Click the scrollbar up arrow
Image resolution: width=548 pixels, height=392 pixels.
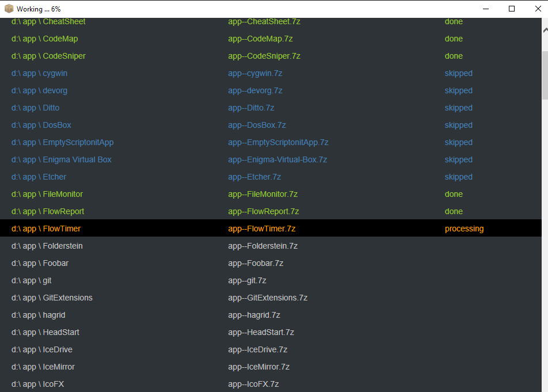pos(545,31)
